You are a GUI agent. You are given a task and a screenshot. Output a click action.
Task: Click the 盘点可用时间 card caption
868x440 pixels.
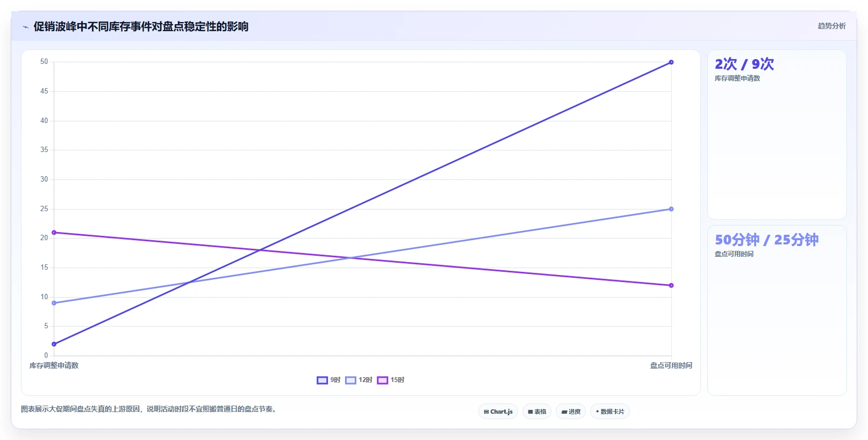pos(734,254)
